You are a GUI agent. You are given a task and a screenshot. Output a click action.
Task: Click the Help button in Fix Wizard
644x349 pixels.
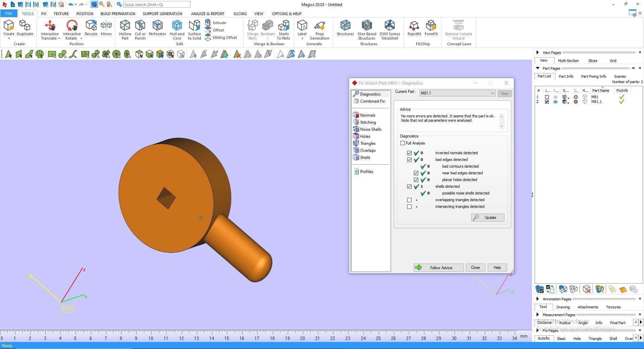pyautogui.click(x=497, y=268)
